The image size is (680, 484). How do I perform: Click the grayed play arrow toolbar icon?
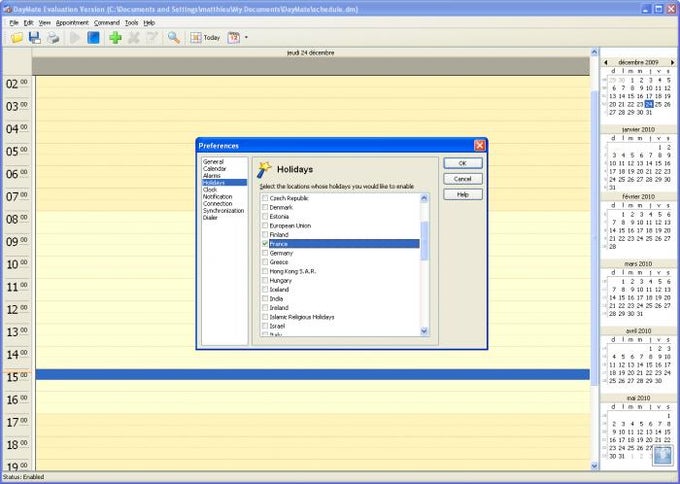tap(75, 38)
